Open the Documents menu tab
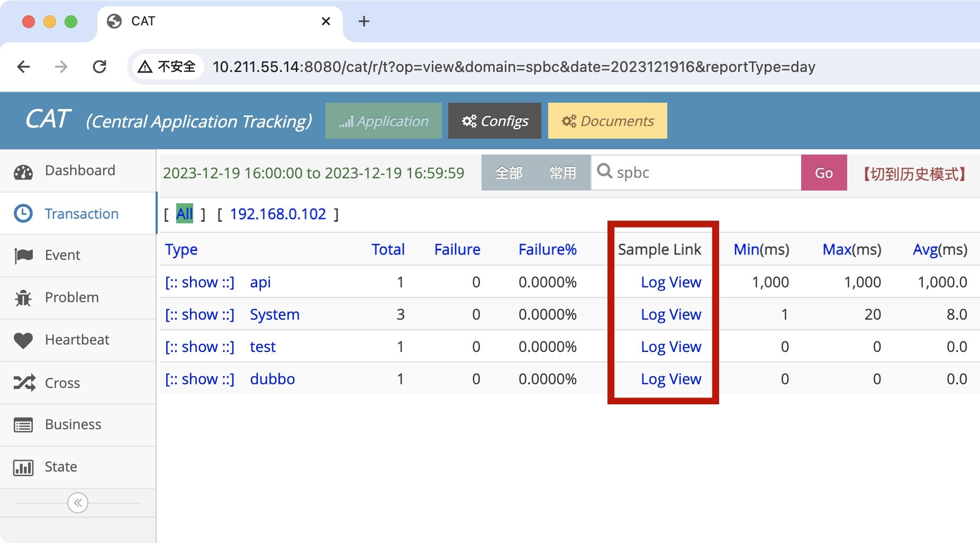Screen dimensions: 980x543 (607, 121)
